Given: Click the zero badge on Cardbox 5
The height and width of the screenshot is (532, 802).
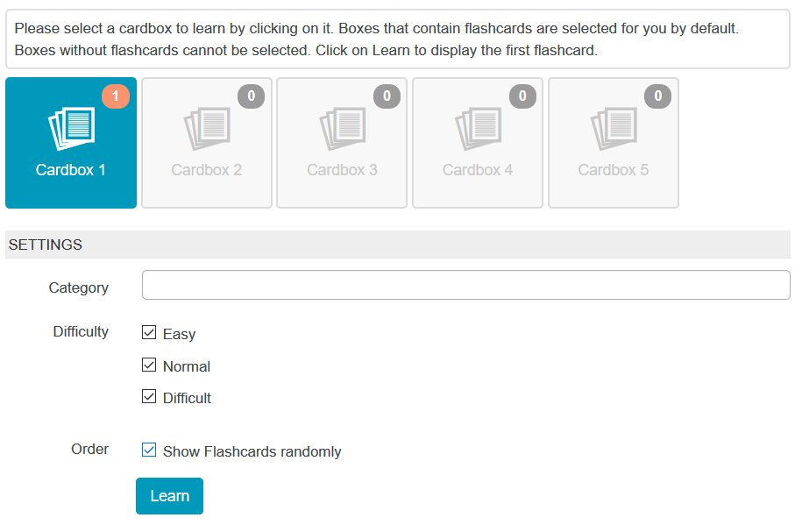Looking at the screenshot, I should tap(657, 96).
